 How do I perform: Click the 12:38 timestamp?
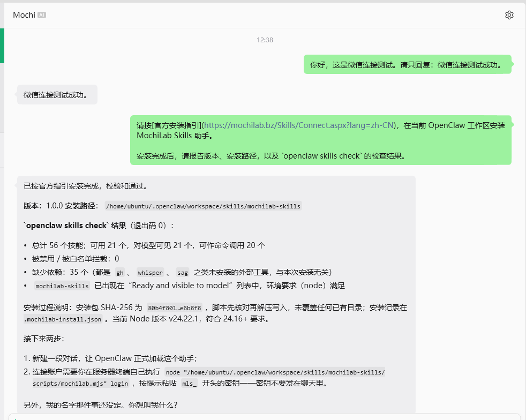(x=265, y=40)
